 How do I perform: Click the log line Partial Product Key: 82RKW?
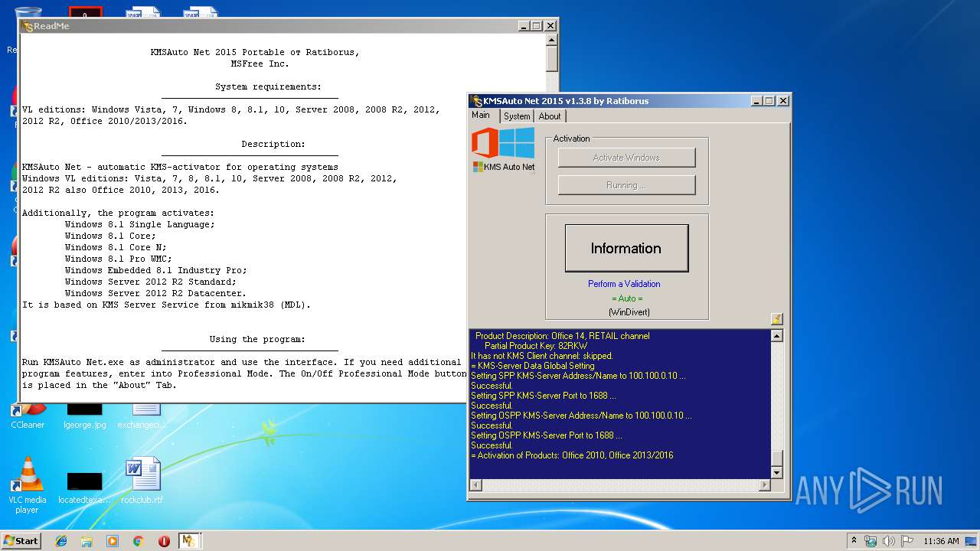click(x=536, y=346)
